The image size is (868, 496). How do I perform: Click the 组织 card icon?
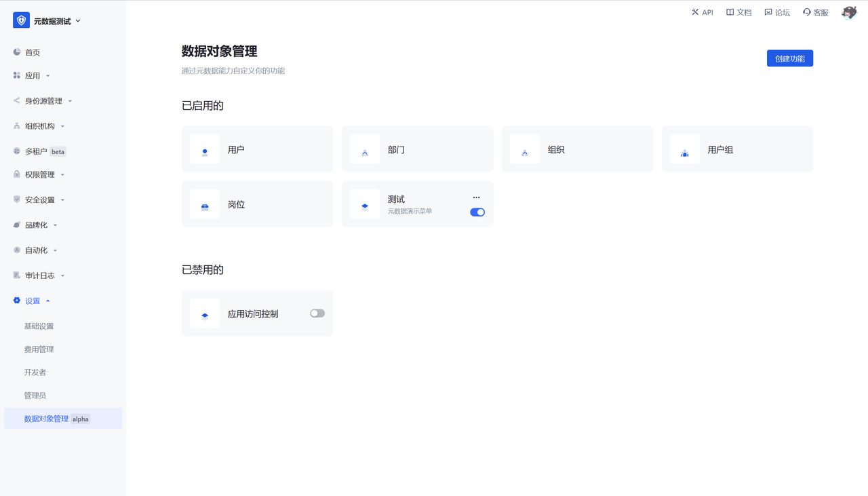click(x=525, y=149)
